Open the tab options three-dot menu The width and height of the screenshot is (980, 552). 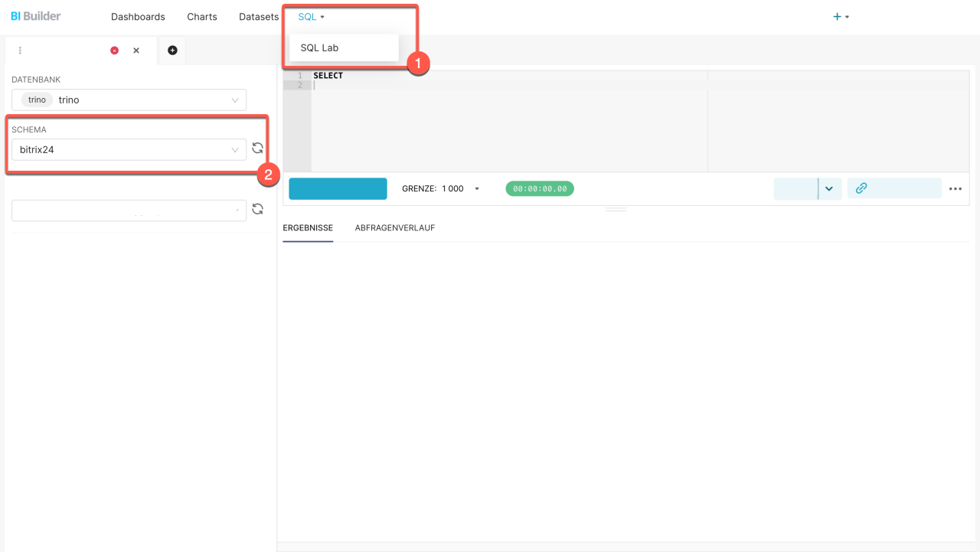coord(20,51)
